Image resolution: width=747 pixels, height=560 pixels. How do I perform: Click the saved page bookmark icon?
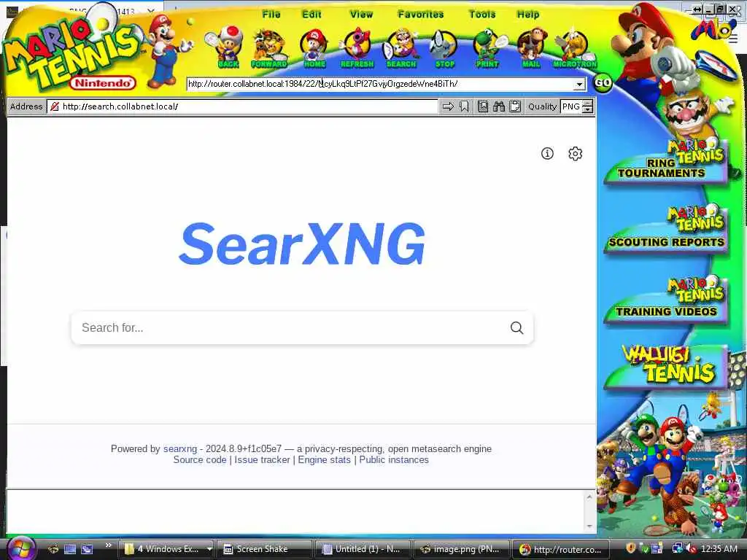click(x=483, y=106)
